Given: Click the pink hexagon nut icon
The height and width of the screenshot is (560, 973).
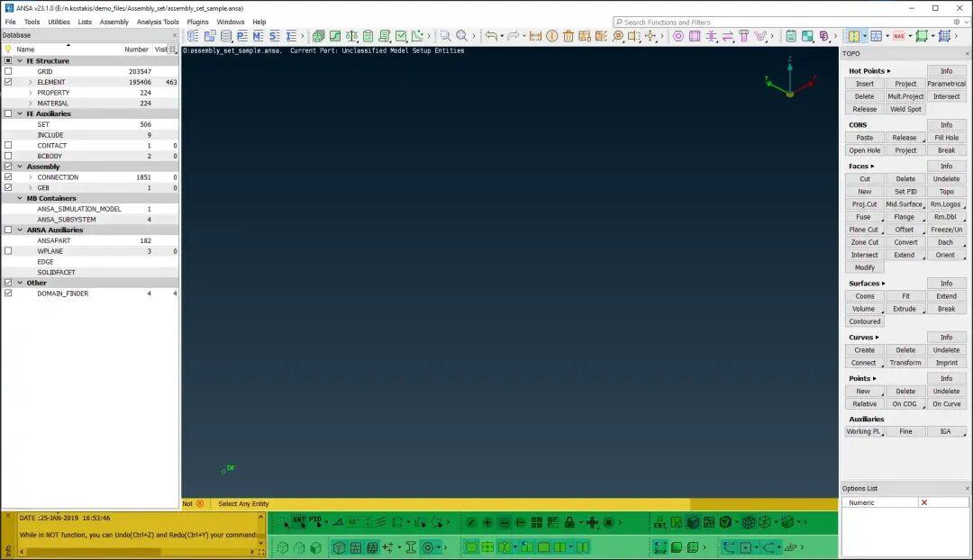Looking at the screenshot, I should click(678, 36).
